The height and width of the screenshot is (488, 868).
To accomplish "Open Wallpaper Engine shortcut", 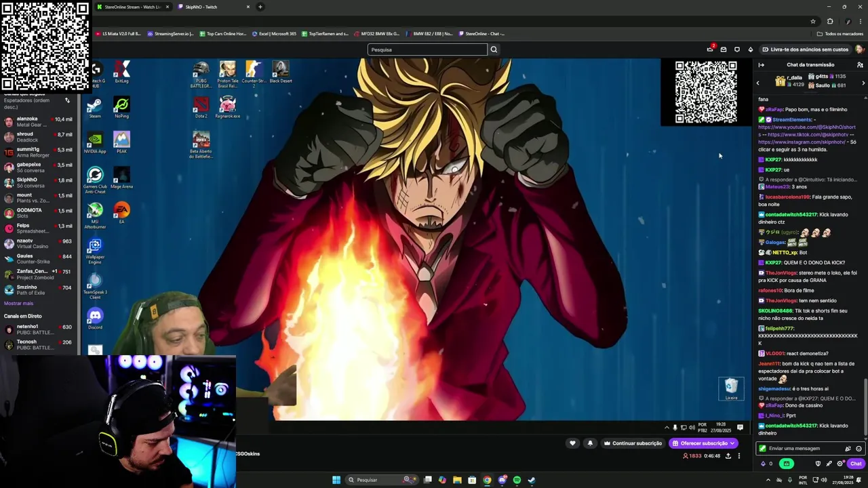I will click(x=95, y=251).
